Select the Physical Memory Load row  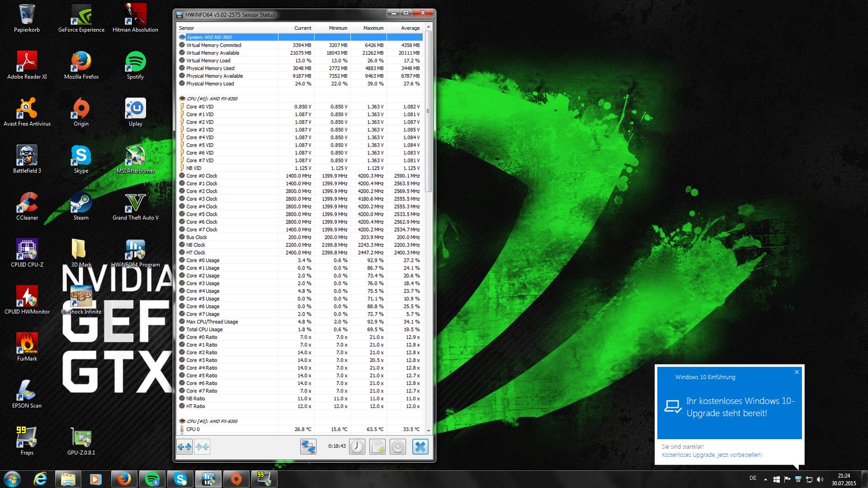pyautogui.click(x=300, y=84)
